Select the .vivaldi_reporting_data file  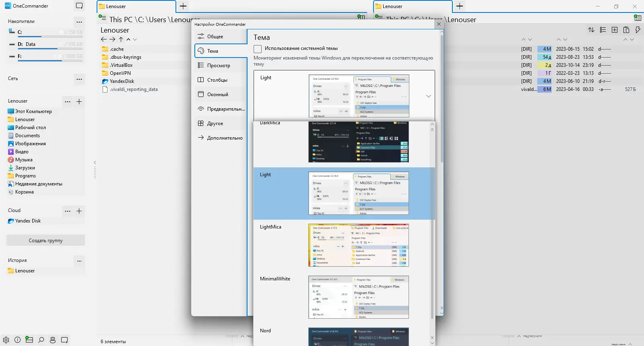pyautogui.click(x=130, y=89)
